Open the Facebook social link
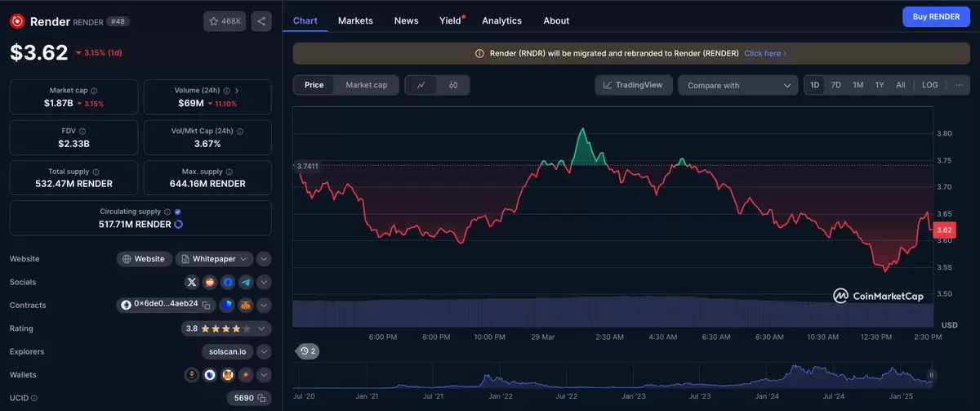 [228, 282]
